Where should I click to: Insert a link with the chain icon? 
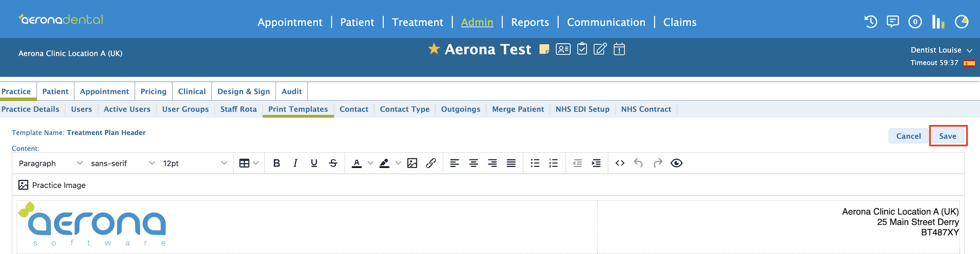click(431, 163)
